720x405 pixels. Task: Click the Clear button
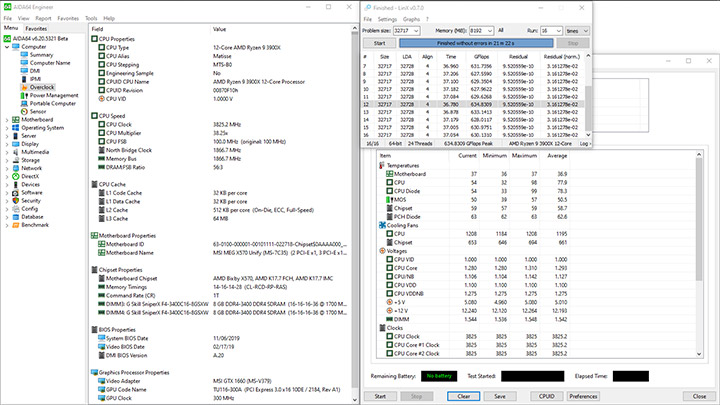coord(464,396)
